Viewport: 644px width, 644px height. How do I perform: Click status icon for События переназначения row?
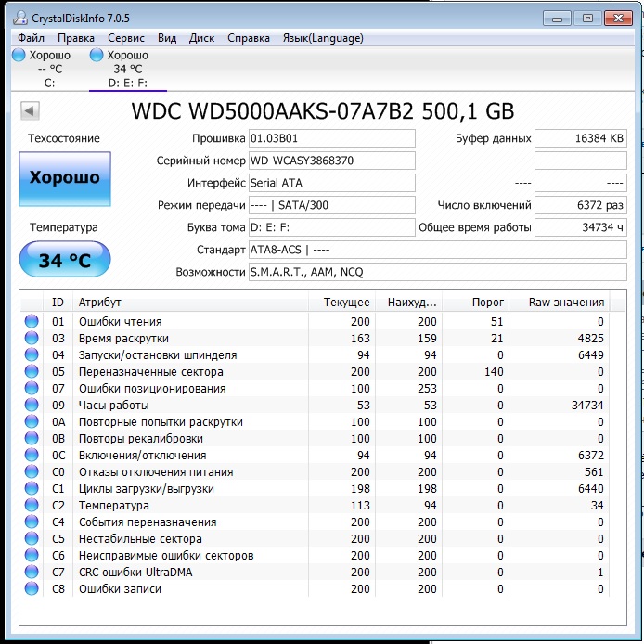pos(32,522)
